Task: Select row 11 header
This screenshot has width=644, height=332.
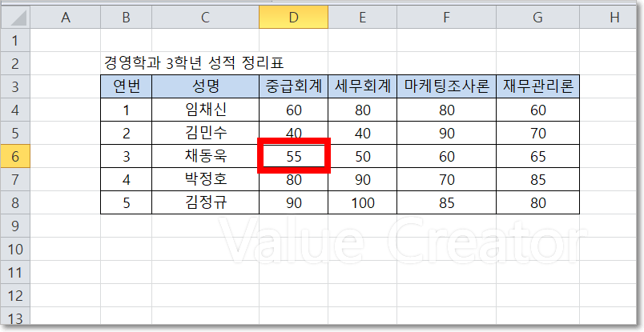Action: pos(15,272)
